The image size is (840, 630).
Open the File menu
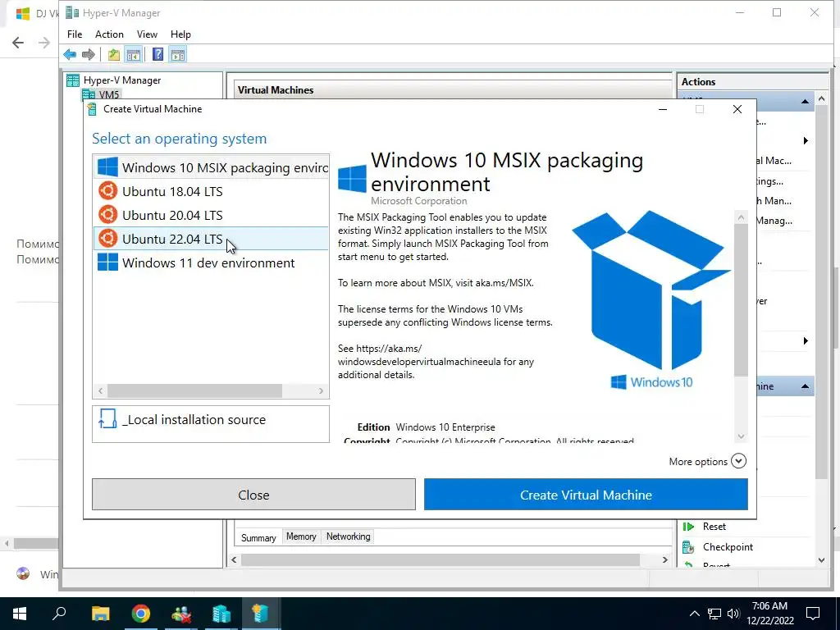point(75,34)
